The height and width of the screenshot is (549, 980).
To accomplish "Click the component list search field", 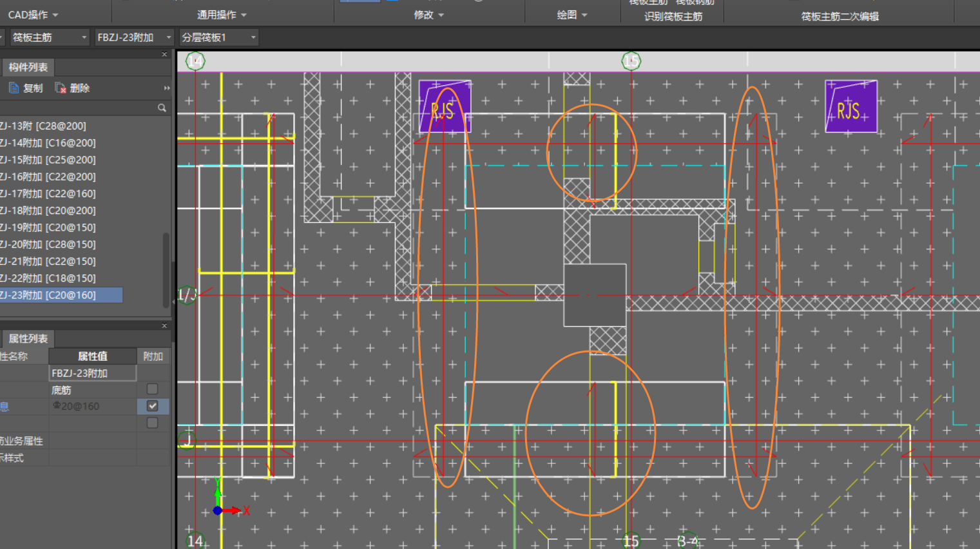I will (x=77, y=108).
